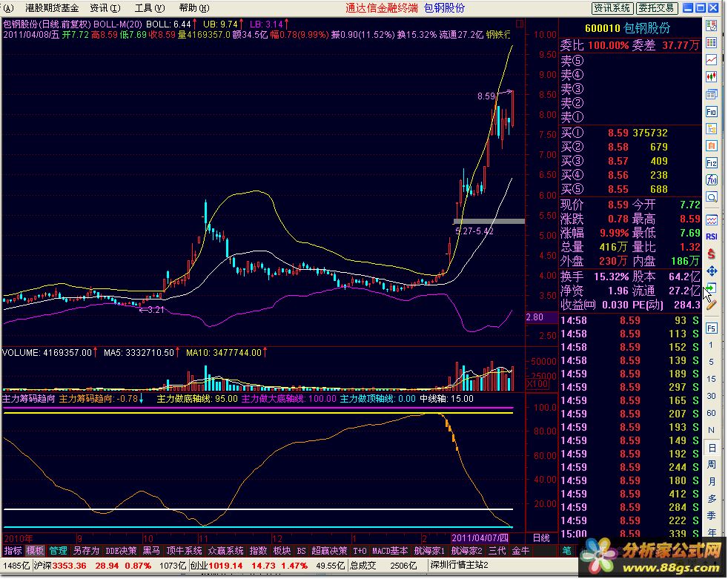The width and height of the screenshot is (728, 579).
Task: Click the F12 trading icon
Action: (711, 163)
